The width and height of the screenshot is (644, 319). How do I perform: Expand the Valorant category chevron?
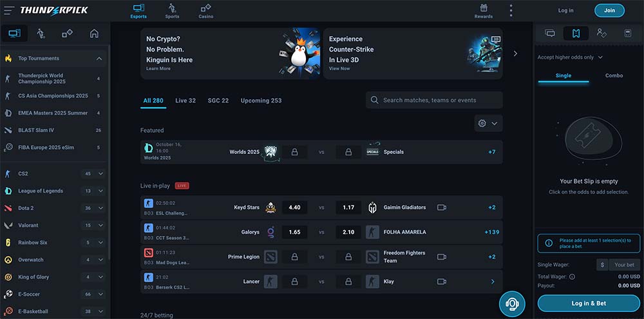click(100, 226)
